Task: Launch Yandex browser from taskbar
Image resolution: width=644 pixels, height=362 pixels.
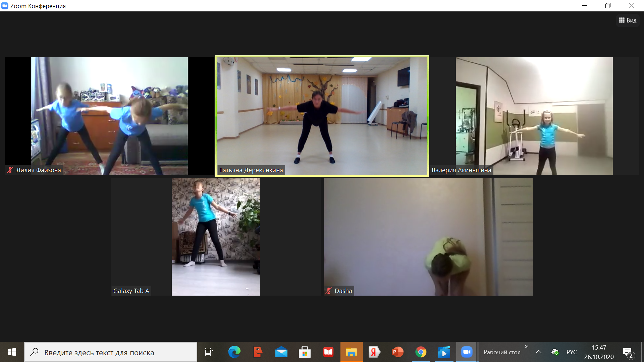Action: click(374, 352)
